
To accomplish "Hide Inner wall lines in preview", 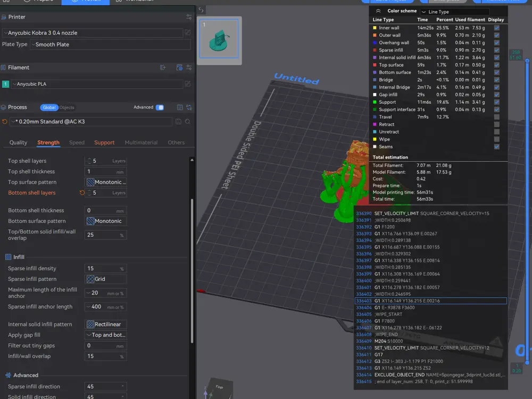I will [497, 28].
